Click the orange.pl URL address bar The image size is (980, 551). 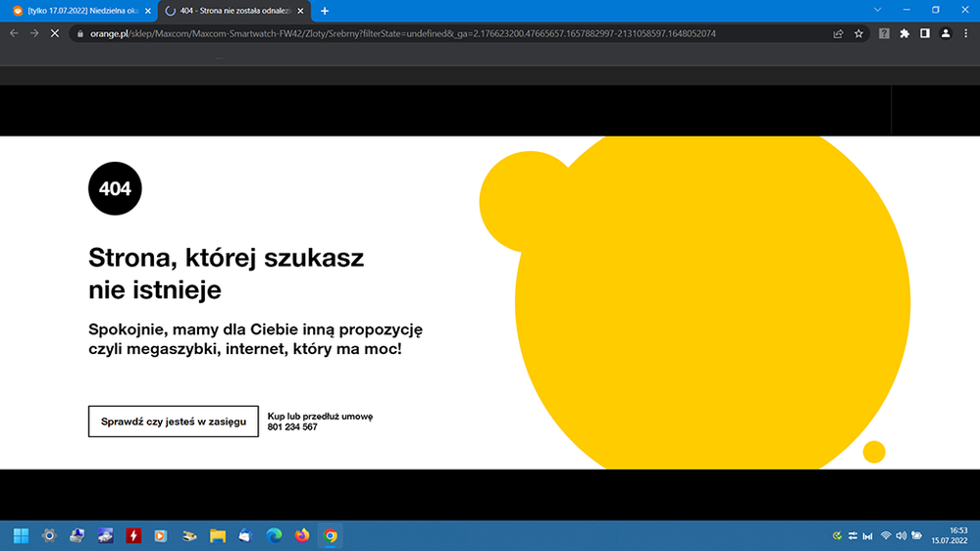[441, 33]
